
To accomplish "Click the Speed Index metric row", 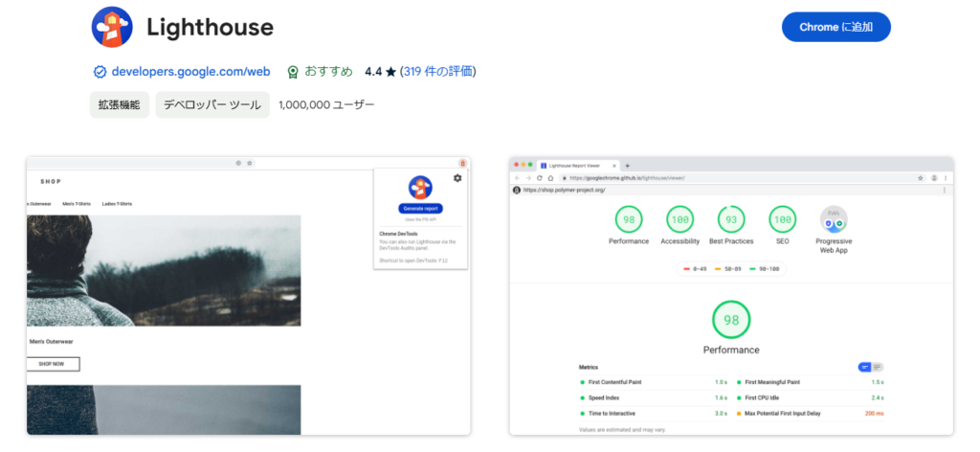I will click(654, 397).
